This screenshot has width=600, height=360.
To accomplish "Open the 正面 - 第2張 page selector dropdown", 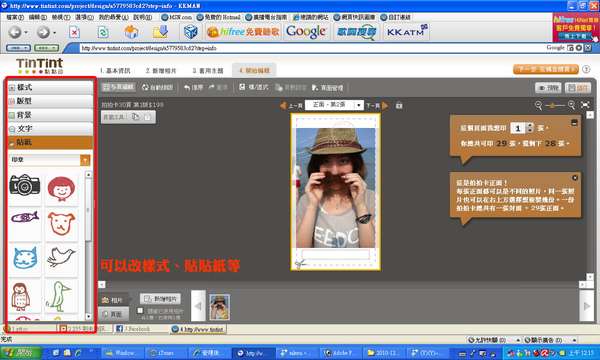I will [x=359, y=105].
